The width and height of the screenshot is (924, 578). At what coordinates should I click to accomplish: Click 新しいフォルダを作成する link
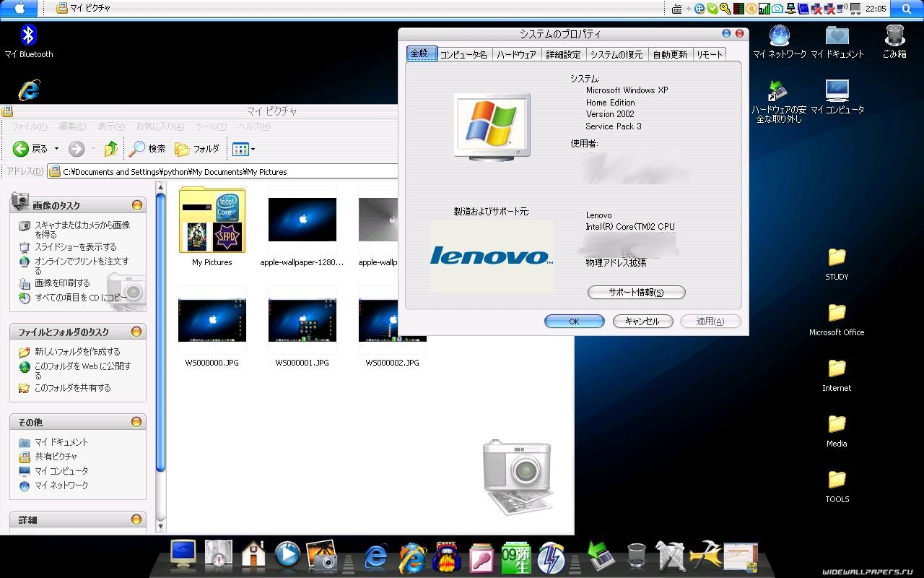(x=77, y=351)
